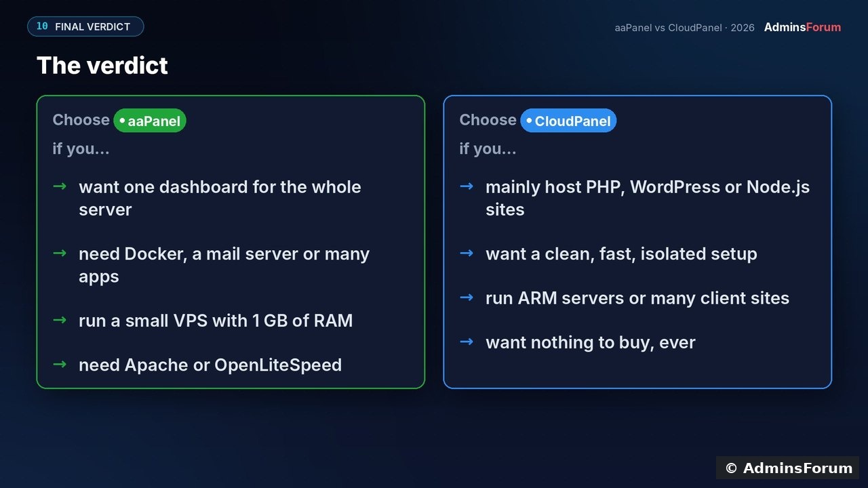Click green arrow beside 'want one dashboard'

click(x=60, y=186)
